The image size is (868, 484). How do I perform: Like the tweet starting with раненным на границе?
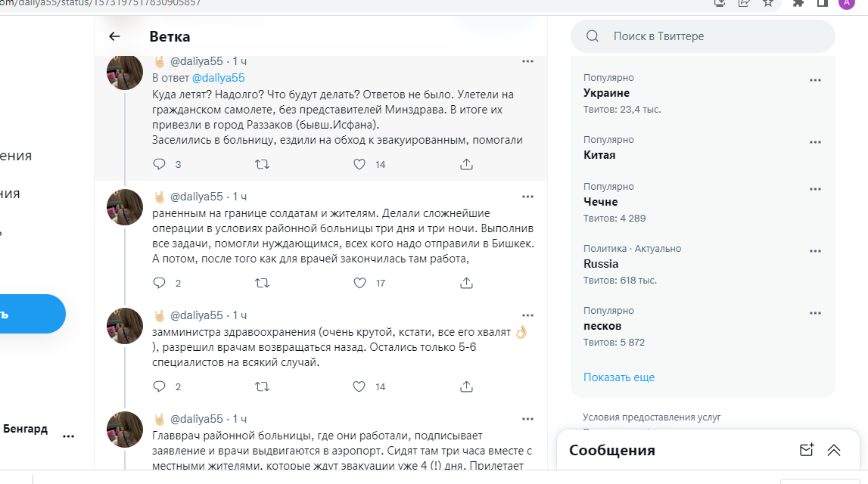360,283
